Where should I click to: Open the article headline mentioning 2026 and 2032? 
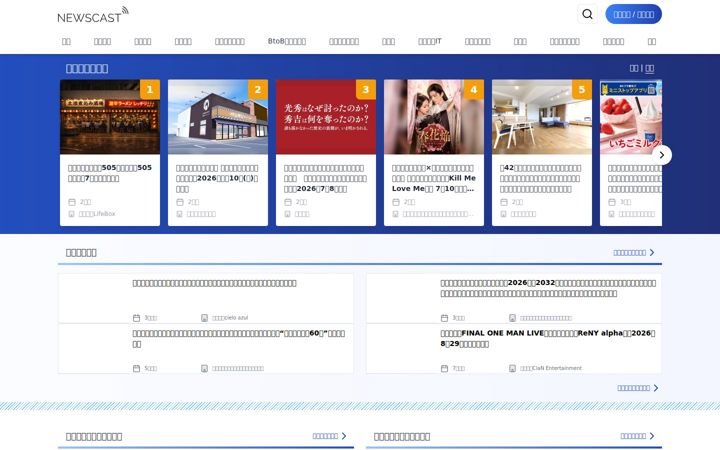coord(548,288)
